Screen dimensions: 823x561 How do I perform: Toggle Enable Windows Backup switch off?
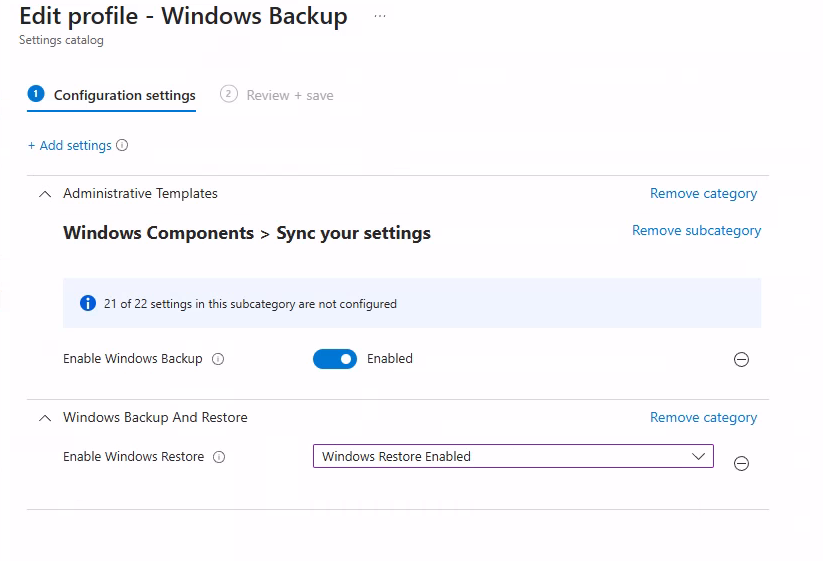click(335, 359)
